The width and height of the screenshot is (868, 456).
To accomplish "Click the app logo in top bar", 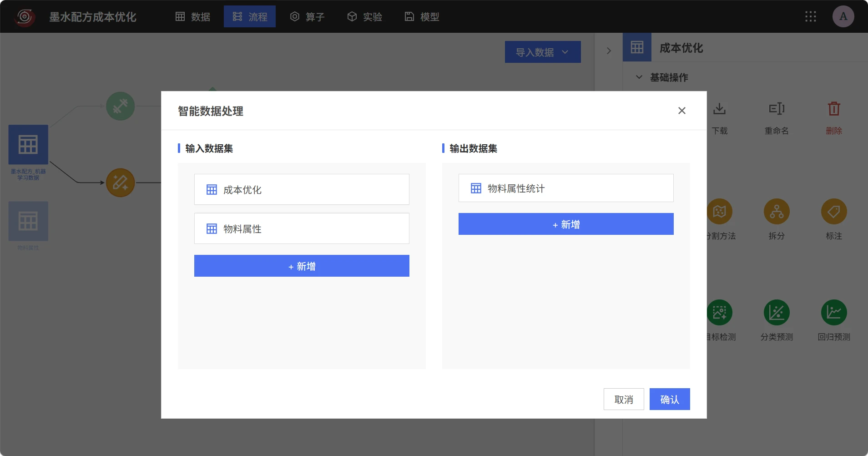I will point(25,17).
